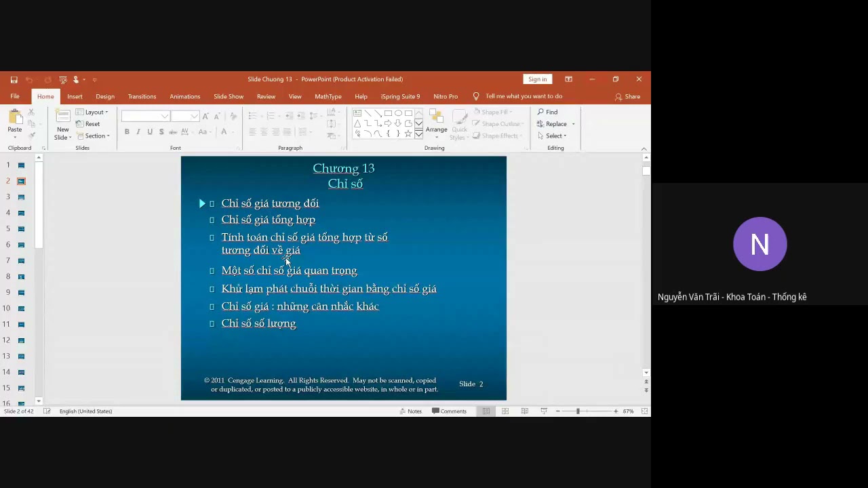
Task: Click the Sign in button
Action: point(537,79)
